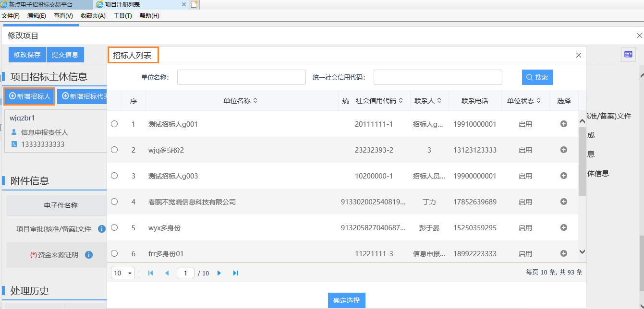Click the 单位名称 search input field
Viewport: 644px width, 309px height.
pyautogui.click(x=242, y=77)
